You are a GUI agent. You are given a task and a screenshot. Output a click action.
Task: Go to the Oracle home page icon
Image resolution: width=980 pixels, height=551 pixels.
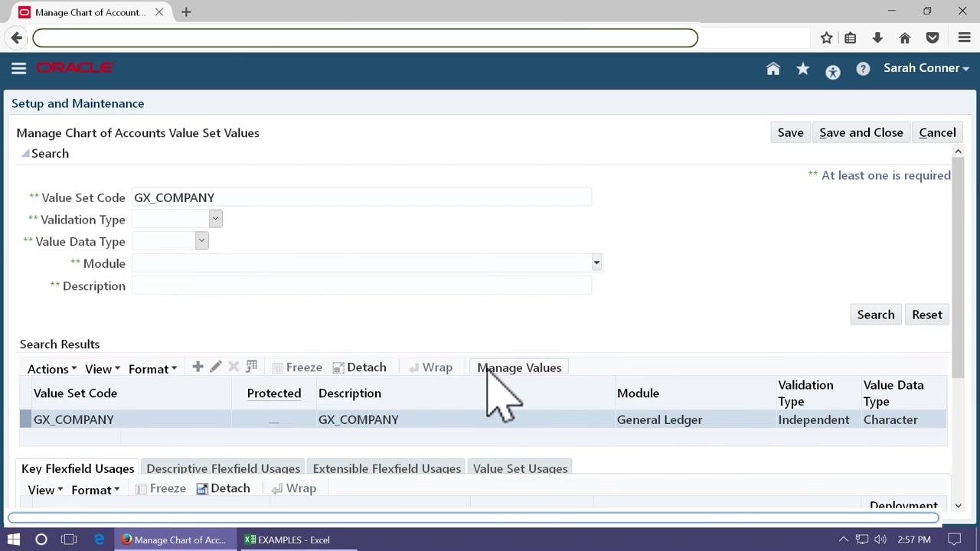[x=773, y=69]
